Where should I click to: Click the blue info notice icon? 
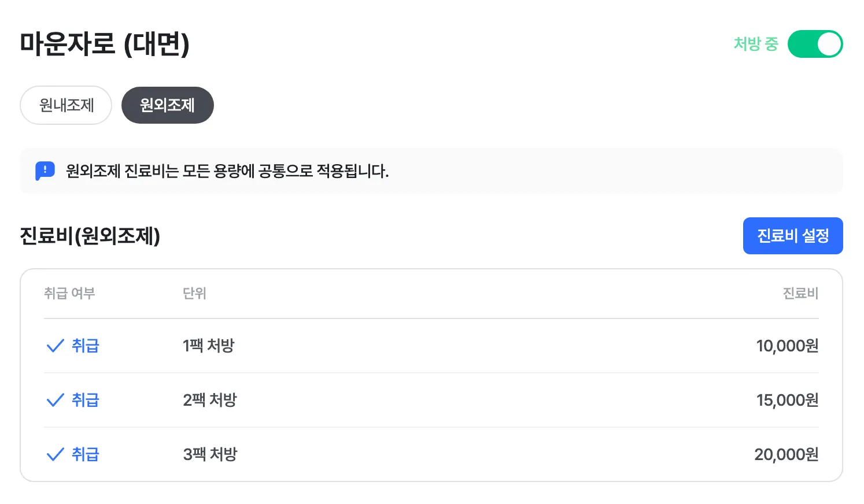click(x=45, y=171)
